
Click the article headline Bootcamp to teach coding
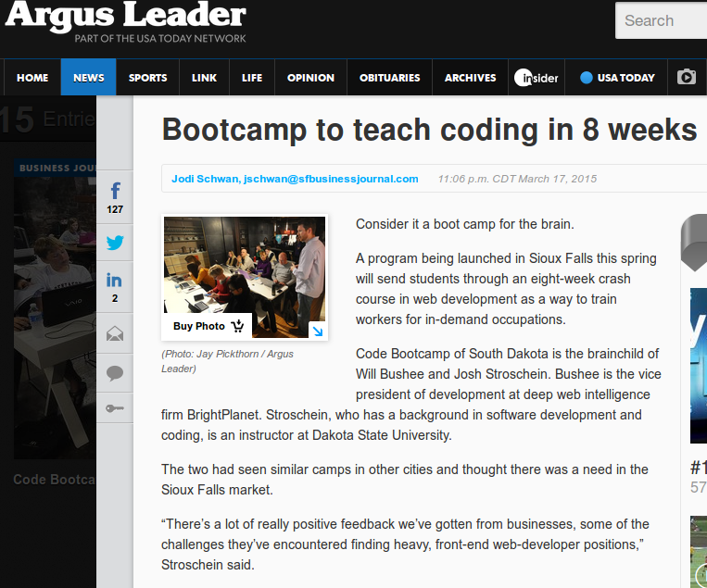(430, 130)
